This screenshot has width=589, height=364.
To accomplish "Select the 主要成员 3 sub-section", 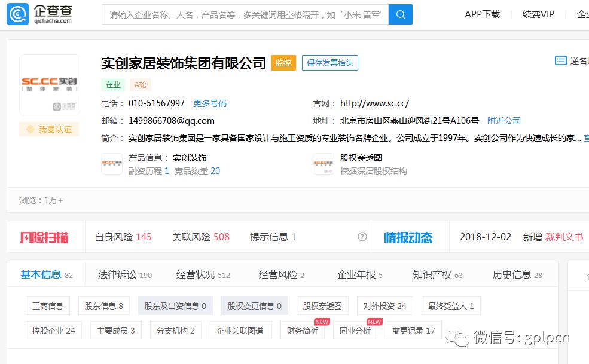I will pyautogui.click(x=115, y=330).
